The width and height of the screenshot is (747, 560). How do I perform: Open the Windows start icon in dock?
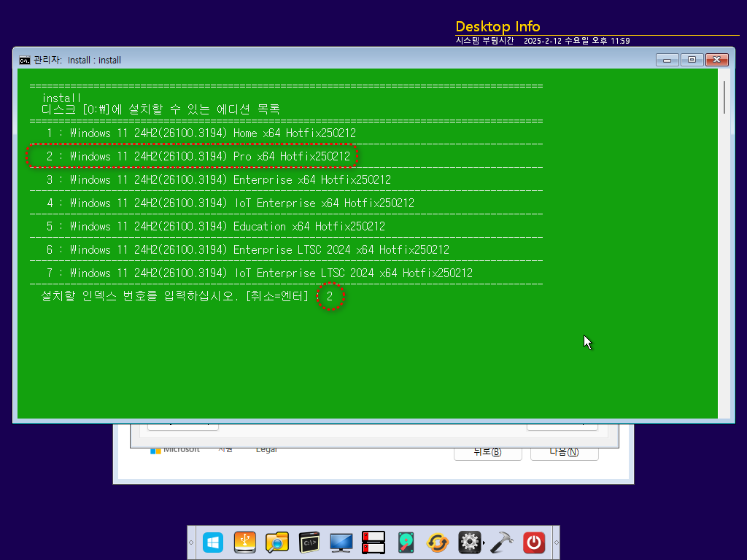click(212, 542)
